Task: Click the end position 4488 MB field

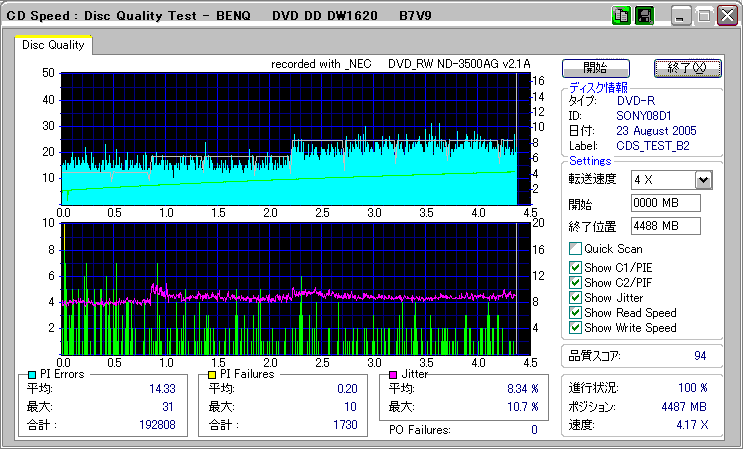Action: pos(665,226)
